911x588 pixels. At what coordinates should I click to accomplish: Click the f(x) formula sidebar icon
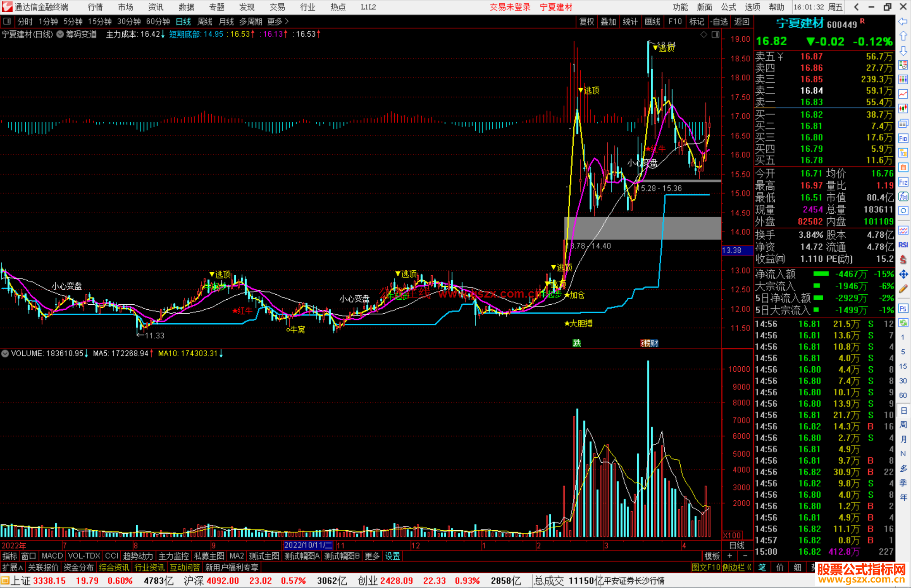(x=903, y=196)
